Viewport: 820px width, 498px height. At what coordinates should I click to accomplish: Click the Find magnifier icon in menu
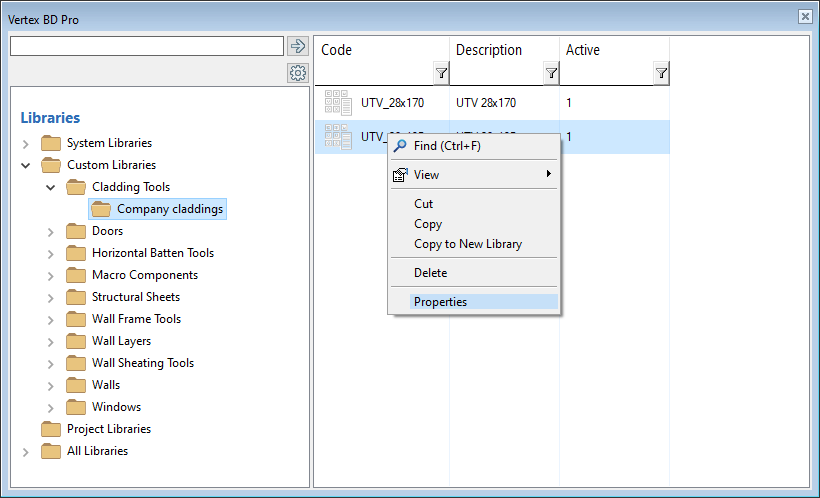[400, 146]
